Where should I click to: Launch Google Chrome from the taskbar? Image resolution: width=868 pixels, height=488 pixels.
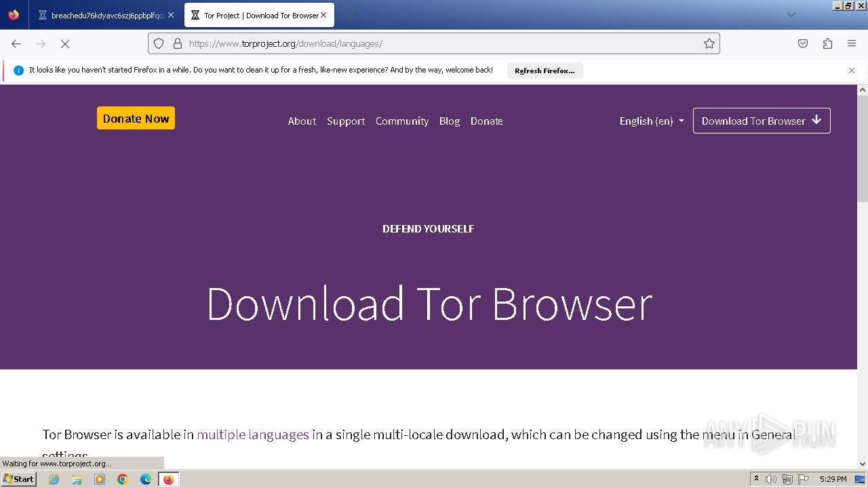(123, 479)
